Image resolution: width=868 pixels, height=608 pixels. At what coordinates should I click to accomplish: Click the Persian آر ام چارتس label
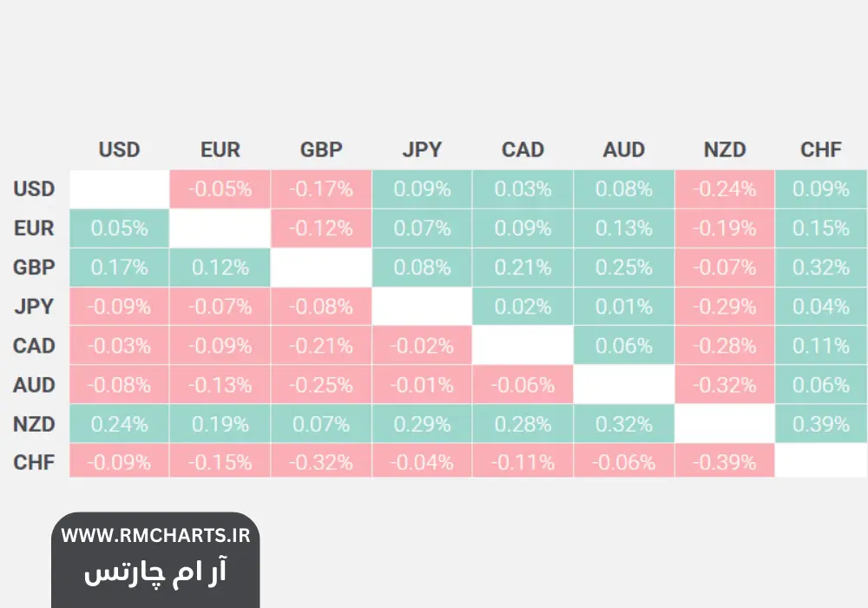pyautogui.click(x=155, y=572)
